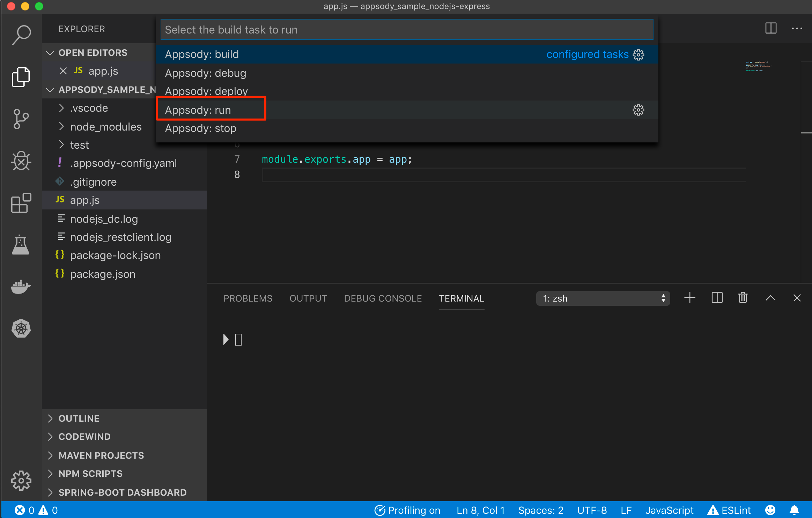
Task: Click the feedback smiley in status bar
Action: point(770,510)
